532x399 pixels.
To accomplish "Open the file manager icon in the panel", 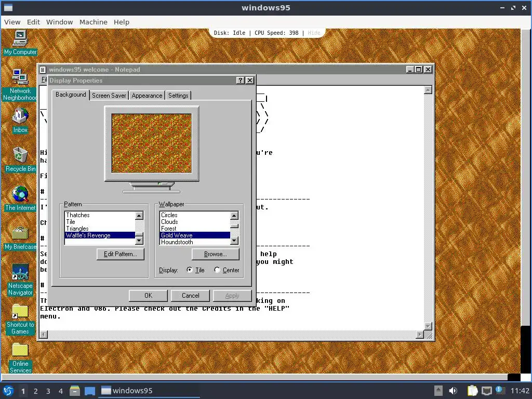I will 75,391.
